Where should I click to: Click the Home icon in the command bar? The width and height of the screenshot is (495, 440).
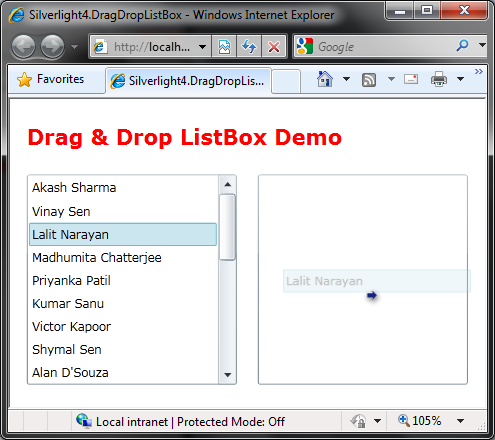click(325, 79)
